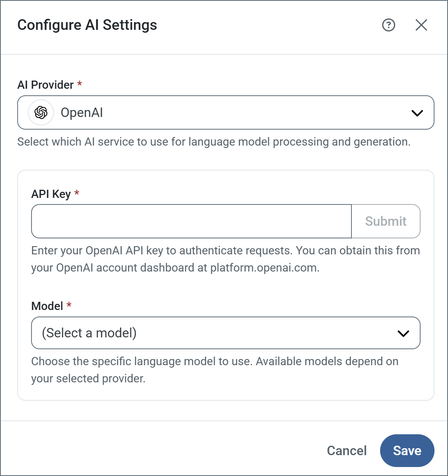
Task: Click the red asterisk beside API Key
Action: click(x=77, y=193)
